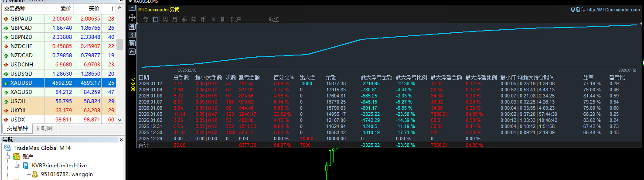
Task: Click the GBPAUD down-arrow icon
Action: pyautogui.click(x=6, y=19)
